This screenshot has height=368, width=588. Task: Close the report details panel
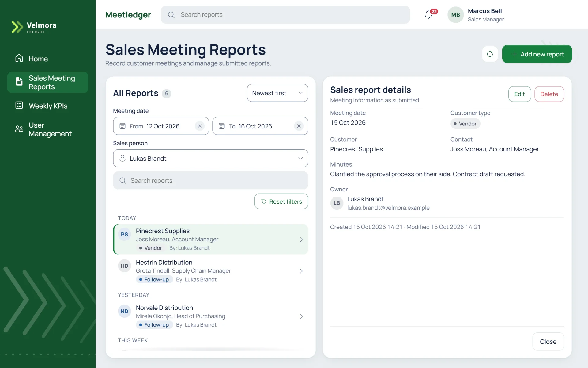548,342
